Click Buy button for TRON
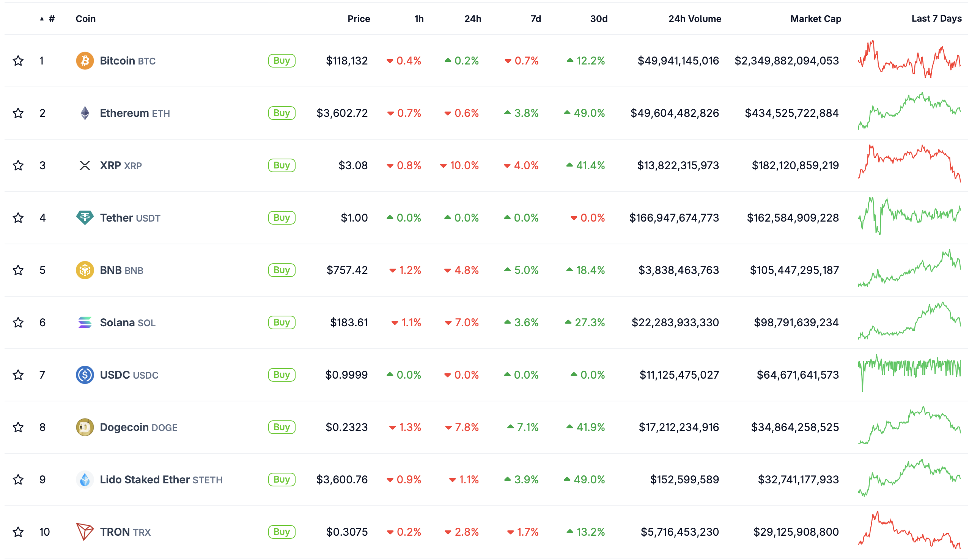The image size is (969, 560). 282,532
